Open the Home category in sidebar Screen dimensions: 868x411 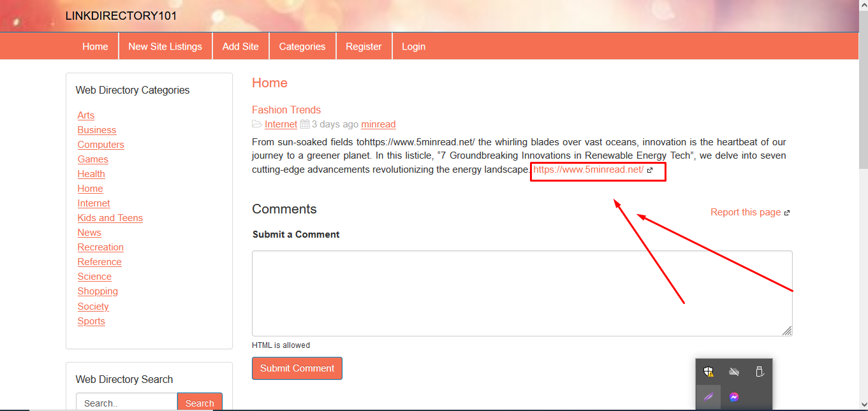click(90, 189)
